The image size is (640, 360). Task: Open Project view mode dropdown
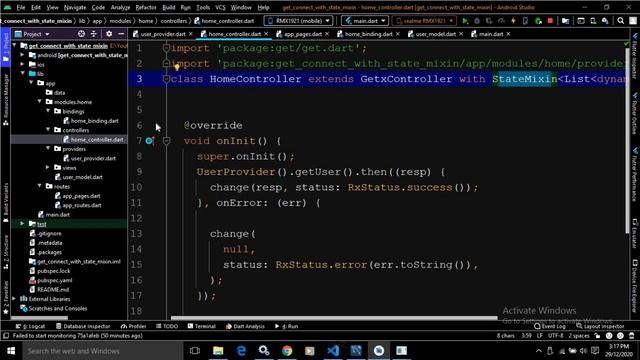coord(33,34)
